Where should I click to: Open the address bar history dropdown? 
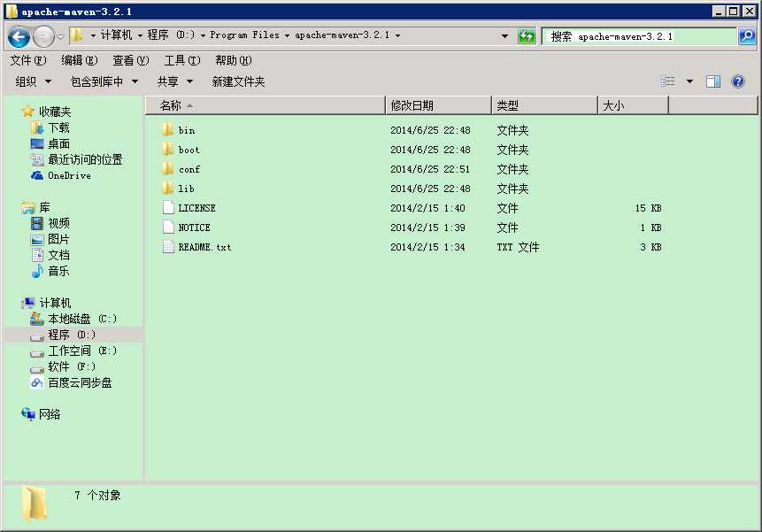tap(504, 36)
